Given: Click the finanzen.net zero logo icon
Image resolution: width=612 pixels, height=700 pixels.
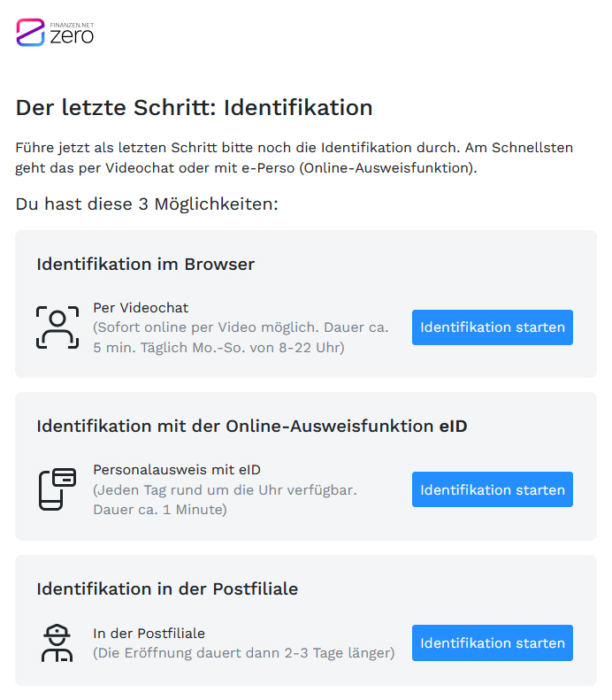Looking at the screenshot, I should tap(30, 33).
